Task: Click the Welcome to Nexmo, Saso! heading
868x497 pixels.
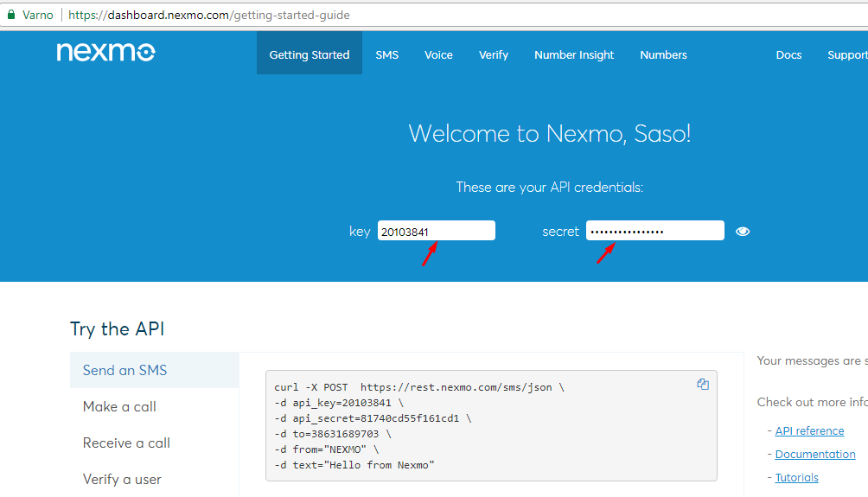Action: 549,133
